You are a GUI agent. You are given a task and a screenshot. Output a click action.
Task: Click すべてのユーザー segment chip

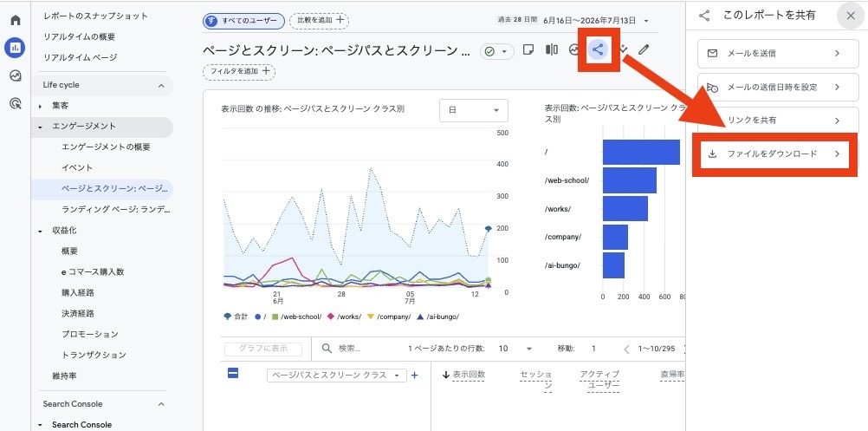pos(243,21)
